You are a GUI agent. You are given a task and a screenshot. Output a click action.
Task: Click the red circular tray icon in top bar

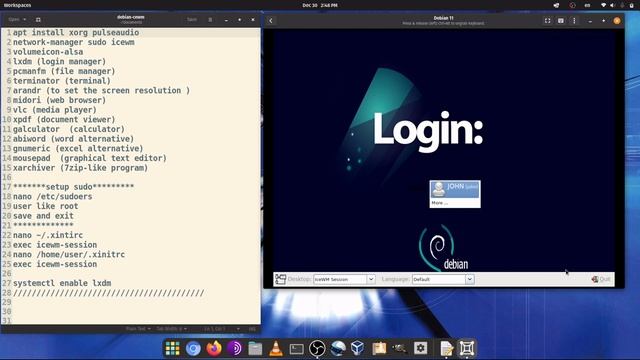pos(572,5)
